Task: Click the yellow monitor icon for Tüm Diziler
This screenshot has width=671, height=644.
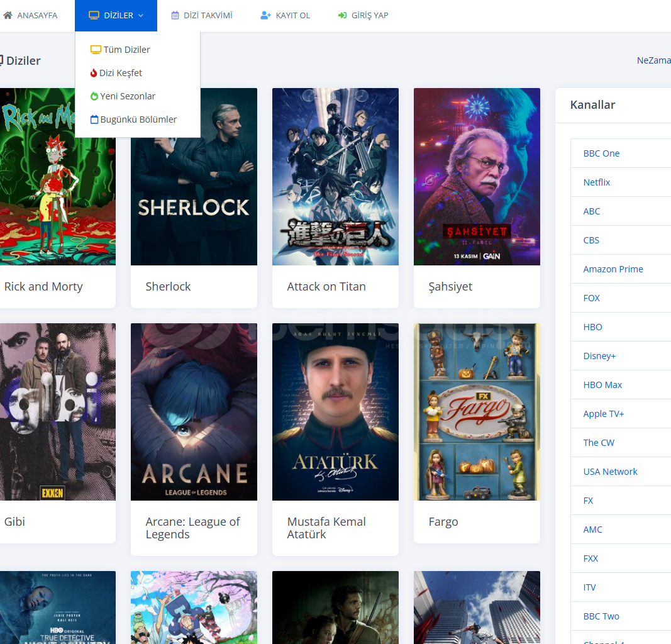Action: click(x=96, y=50)
